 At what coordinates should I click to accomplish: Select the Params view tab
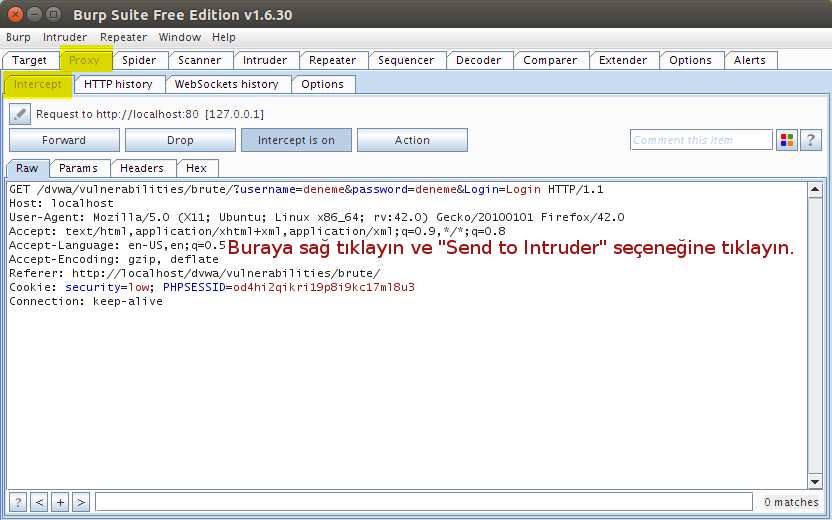79,168
